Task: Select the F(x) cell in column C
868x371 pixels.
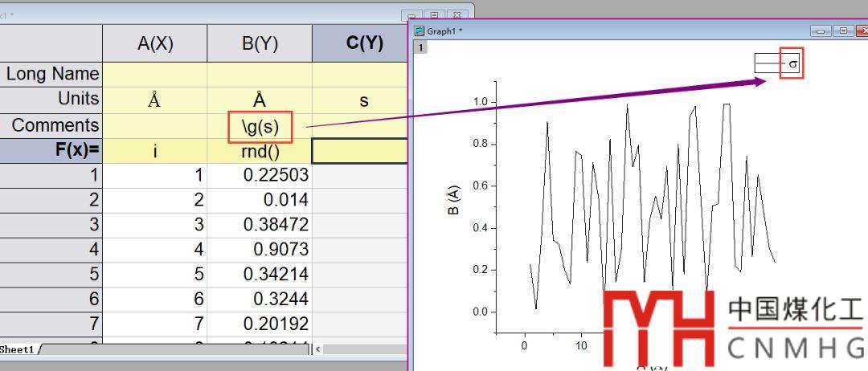Action: (x=359, y=150)
